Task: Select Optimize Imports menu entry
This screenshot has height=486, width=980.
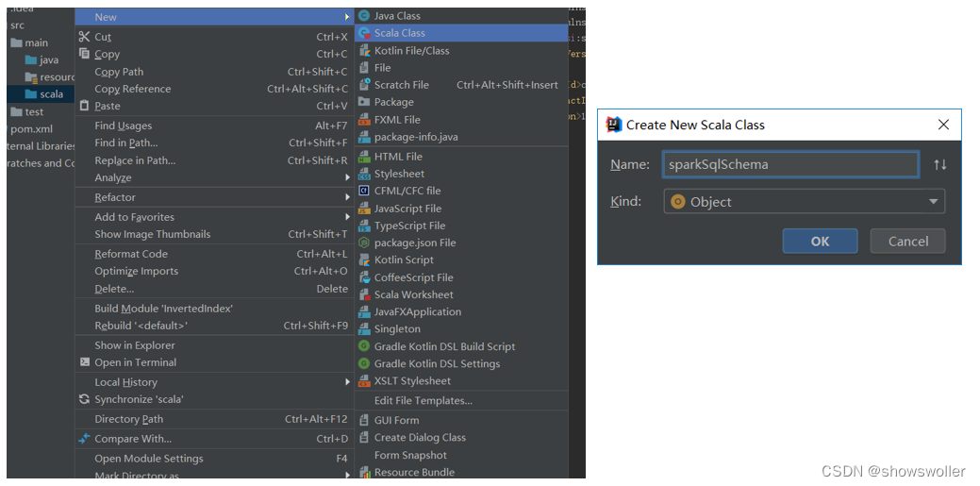Action: (214, 271)
